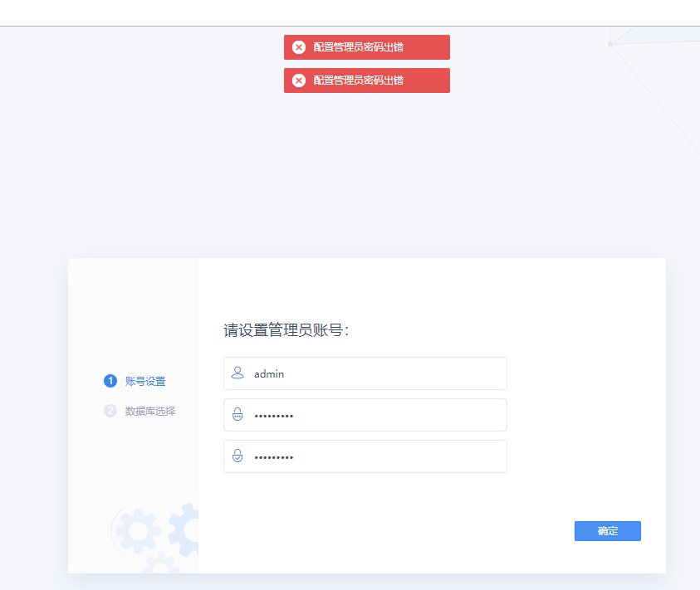Click the numbered circle icon for step 1
The image size is (700, 590).
(x=110, y=381)
